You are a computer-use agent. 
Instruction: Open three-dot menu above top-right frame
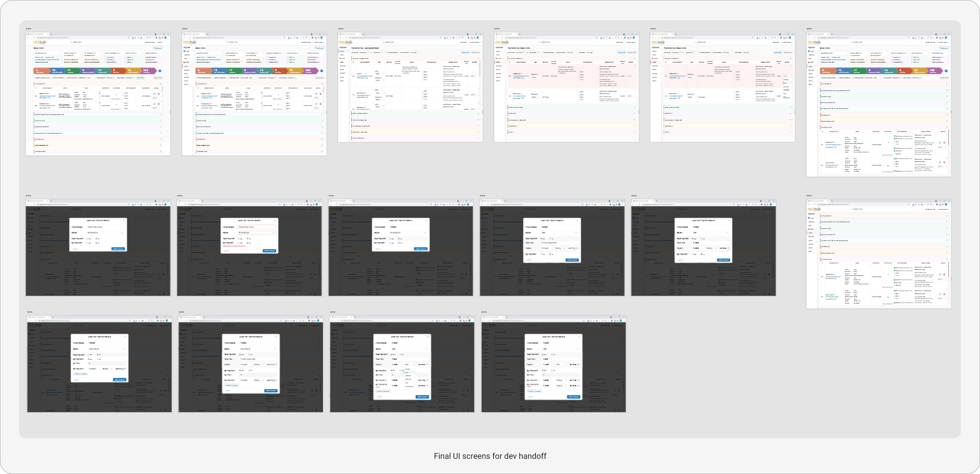click(809, 29)
